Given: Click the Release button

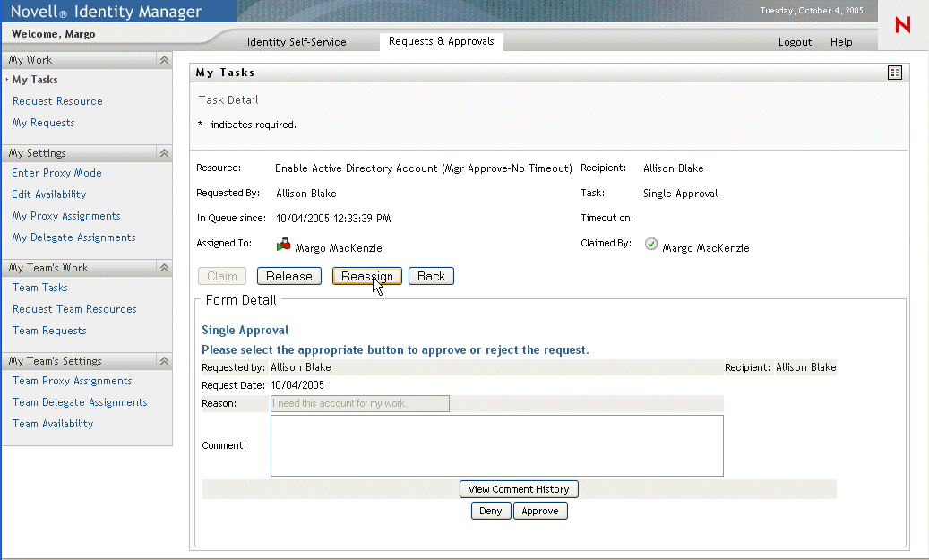Looking at the screenshot, I should pyautogui.click(x=289, y=276).
